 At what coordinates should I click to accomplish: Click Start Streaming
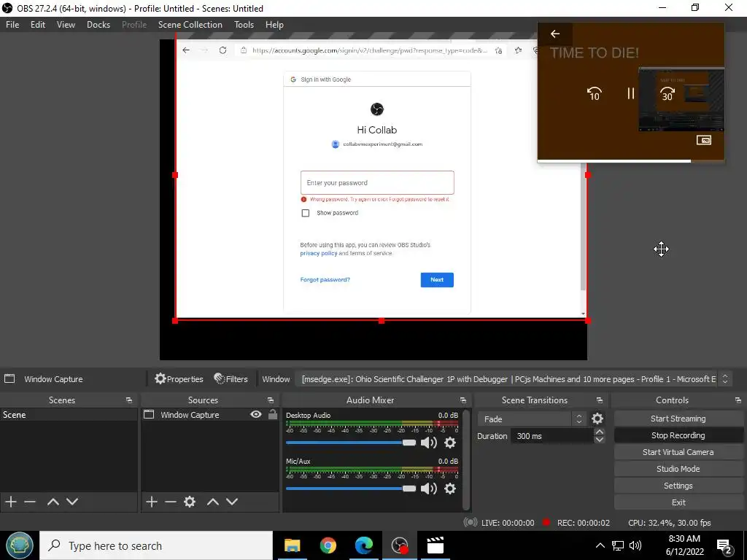click(678, 419)
